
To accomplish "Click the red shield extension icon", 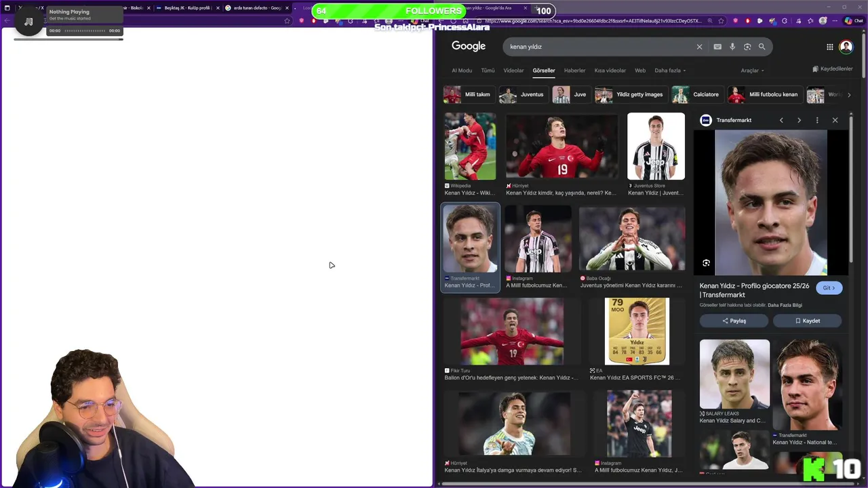I will pos(735,21).
